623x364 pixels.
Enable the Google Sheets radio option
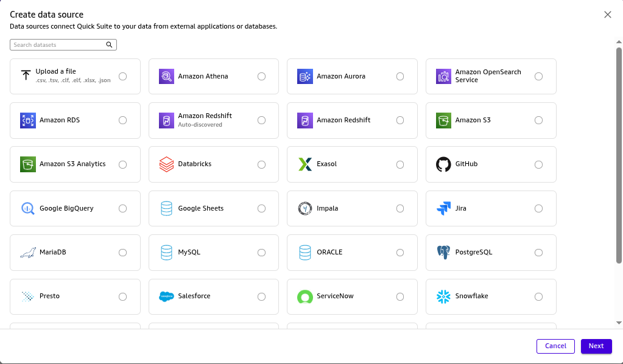[x=261, y=208]
